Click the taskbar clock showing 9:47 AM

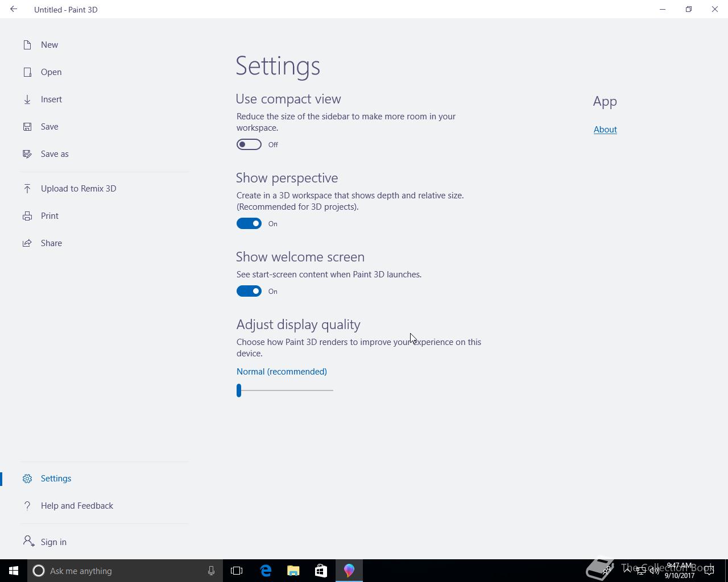point(679,571)
